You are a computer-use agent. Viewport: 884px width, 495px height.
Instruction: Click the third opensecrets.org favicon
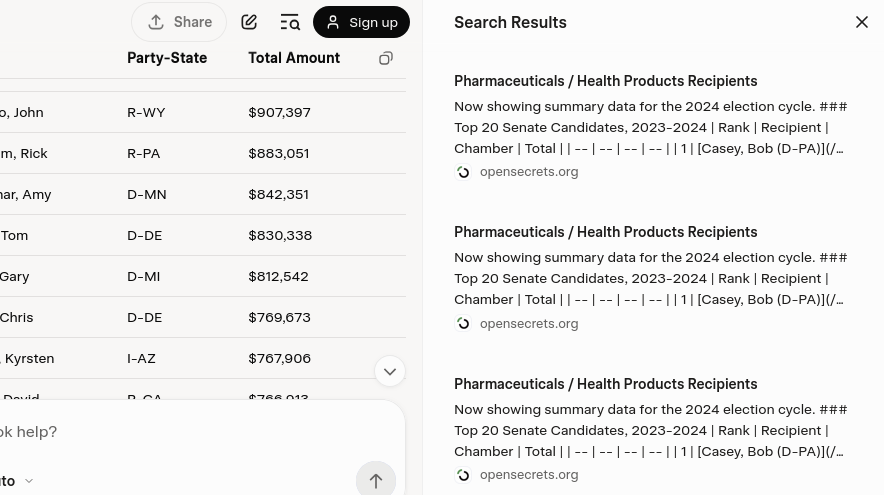click(463, 475)
